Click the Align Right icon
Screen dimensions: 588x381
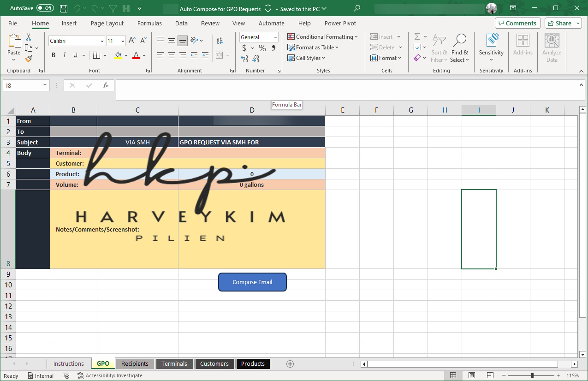183,55
